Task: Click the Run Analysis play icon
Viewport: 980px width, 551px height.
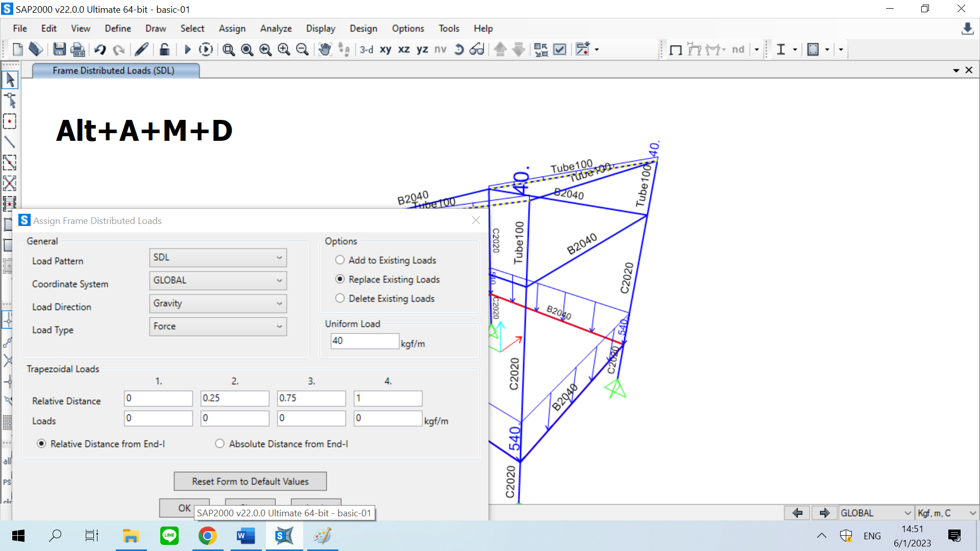Action: (x=187, y=49)
